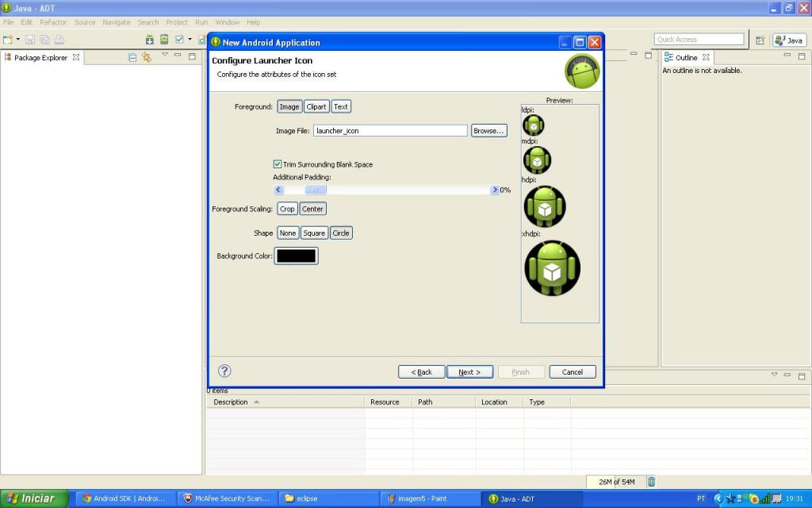The height and width of the screenshot is (508, 812).
Task: Open the Background Color swatch
Action: click(x=297, y=256)
